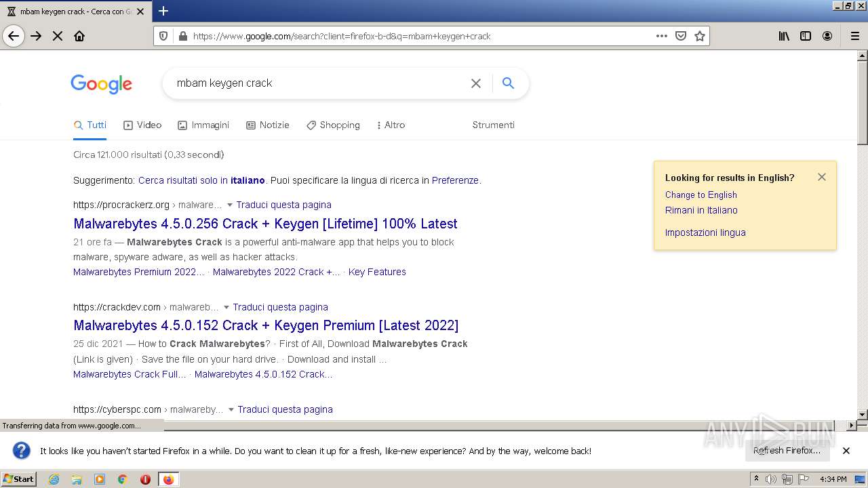Select the Firefox taskbar button
The width and height of the screenshot is (868, 488).
(x=168, y=479)
